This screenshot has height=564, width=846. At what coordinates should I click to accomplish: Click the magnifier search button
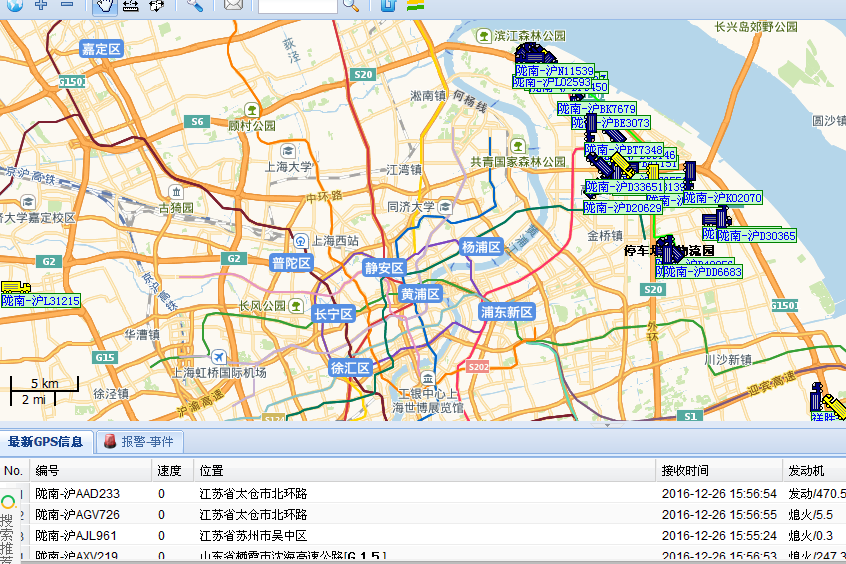click(350, 6)
